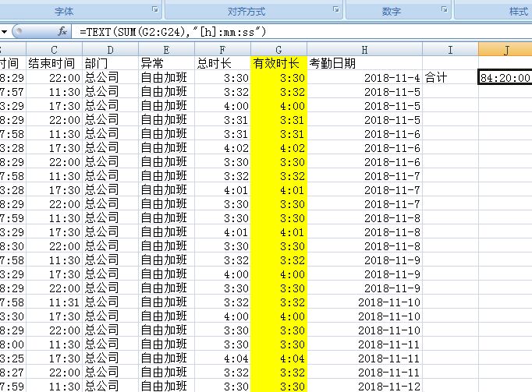
Task: Select the yellow 有效时长 header cell
Action: [x=278, y=63]
